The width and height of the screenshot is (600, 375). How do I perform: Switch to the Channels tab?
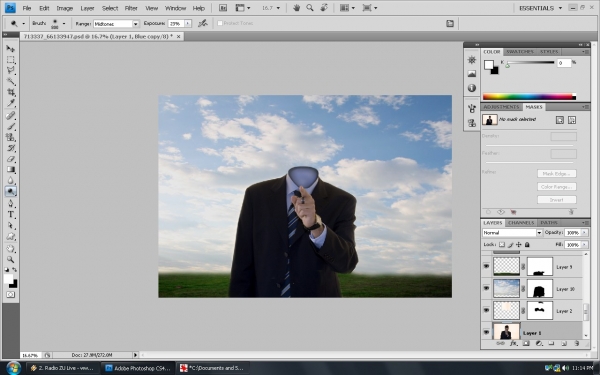pyautogui.click(x=521, y=223)
